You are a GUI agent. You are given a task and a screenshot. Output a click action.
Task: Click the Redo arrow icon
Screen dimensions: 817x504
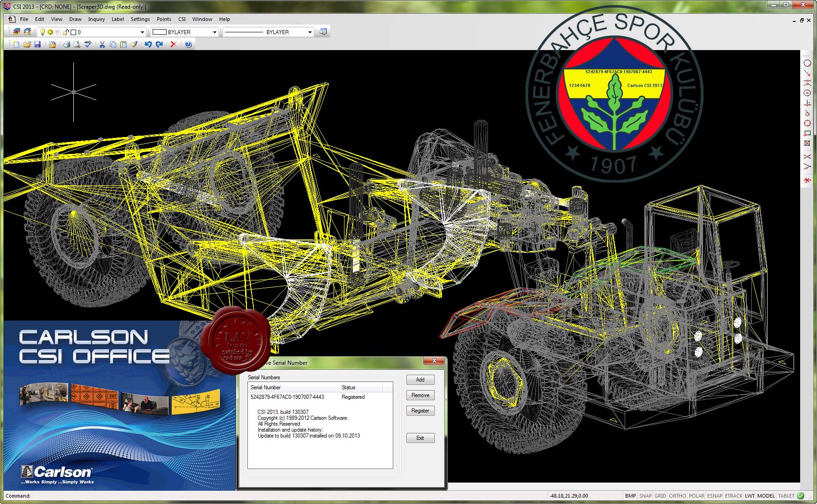[x=159, y=44]
